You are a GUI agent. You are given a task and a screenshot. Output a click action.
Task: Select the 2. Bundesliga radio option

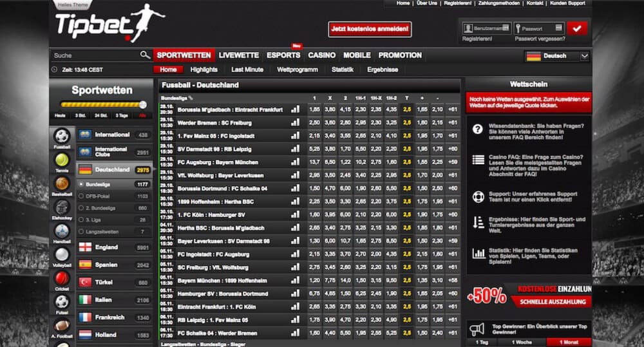click(81, 208)
